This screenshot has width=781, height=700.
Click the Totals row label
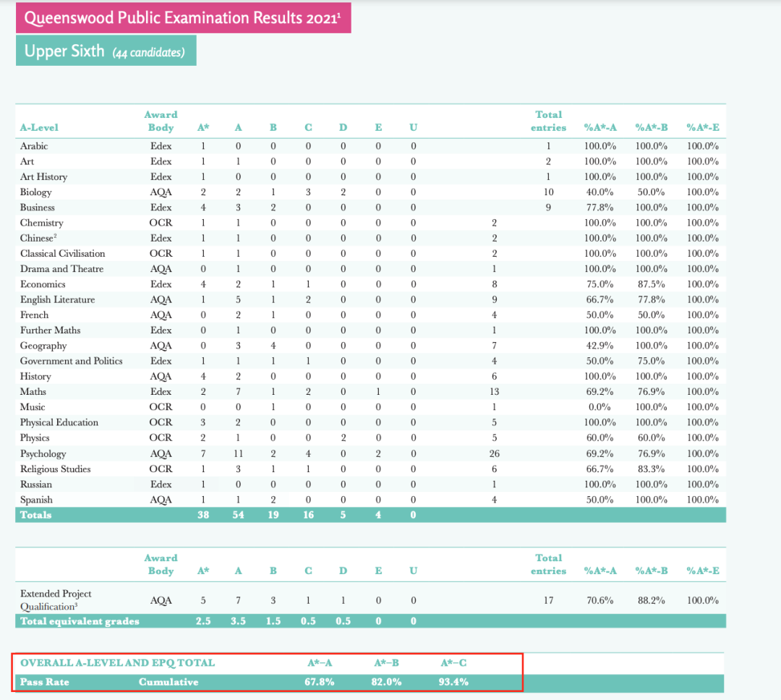36,515
